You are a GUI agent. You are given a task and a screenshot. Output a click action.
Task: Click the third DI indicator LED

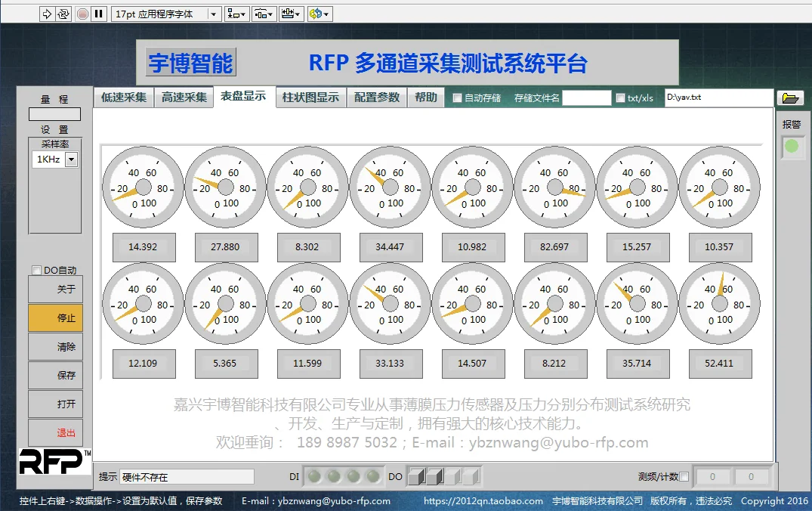click(354, 476)
